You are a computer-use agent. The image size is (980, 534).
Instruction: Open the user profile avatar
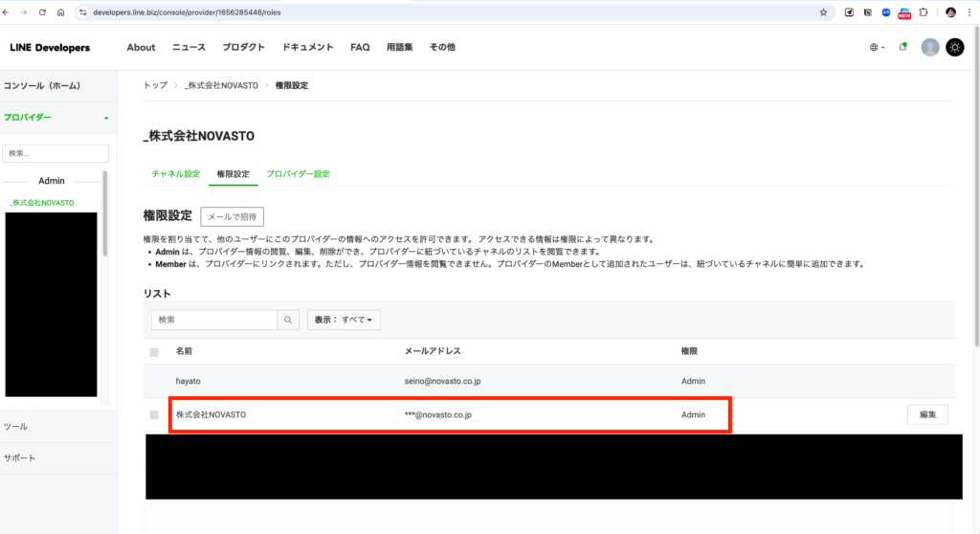929,47
